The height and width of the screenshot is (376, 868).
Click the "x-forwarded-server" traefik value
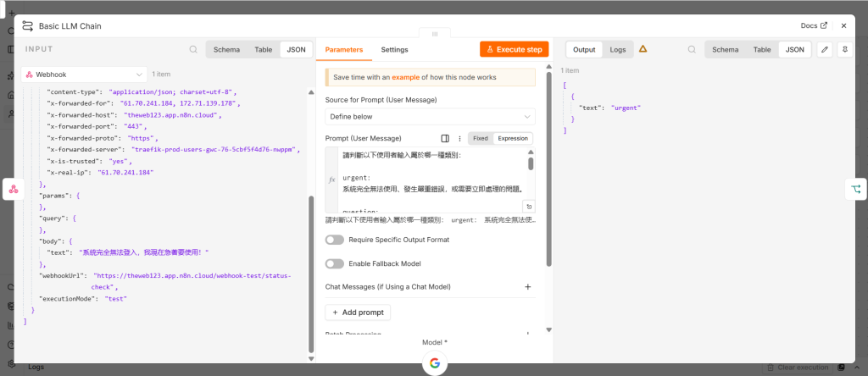point(215,150)
